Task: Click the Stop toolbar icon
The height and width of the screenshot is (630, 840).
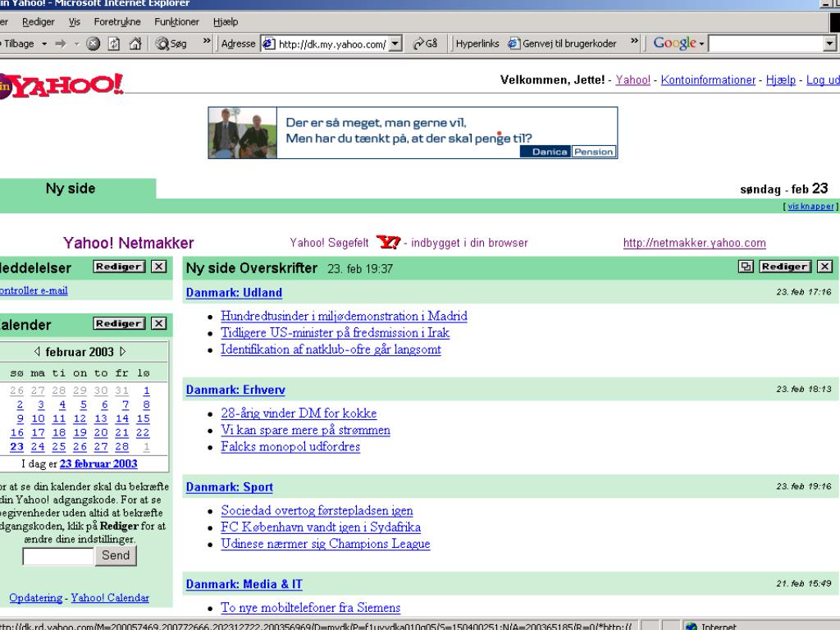Action: [x=94, y=43]
